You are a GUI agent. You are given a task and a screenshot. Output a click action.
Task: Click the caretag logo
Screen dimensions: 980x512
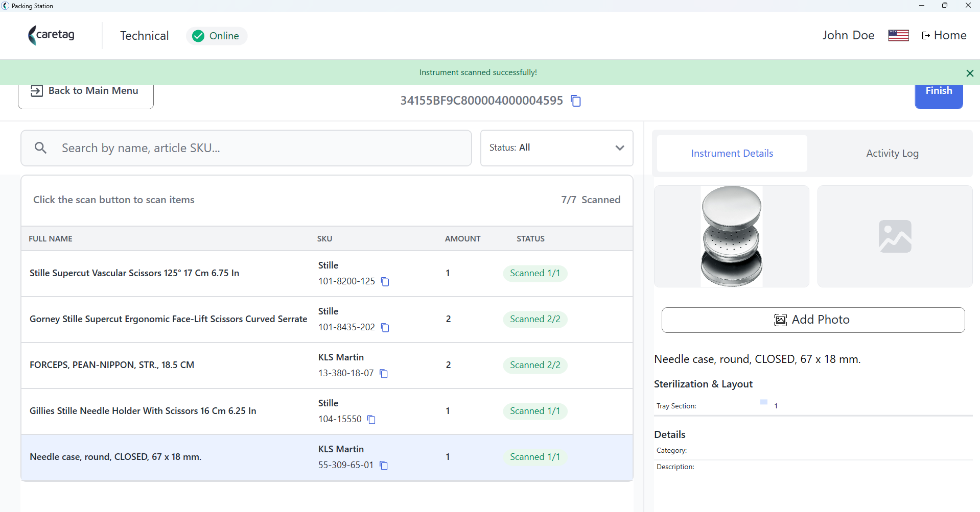click(51, 35)
